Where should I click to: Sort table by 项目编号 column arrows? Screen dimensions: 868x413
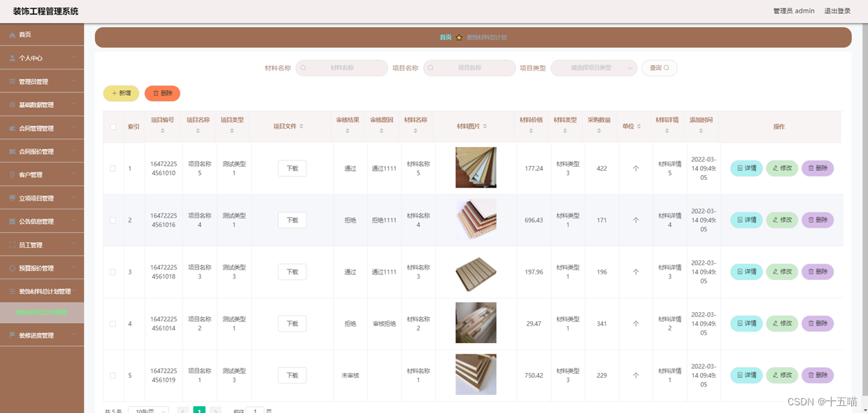(x=162, y=131)
